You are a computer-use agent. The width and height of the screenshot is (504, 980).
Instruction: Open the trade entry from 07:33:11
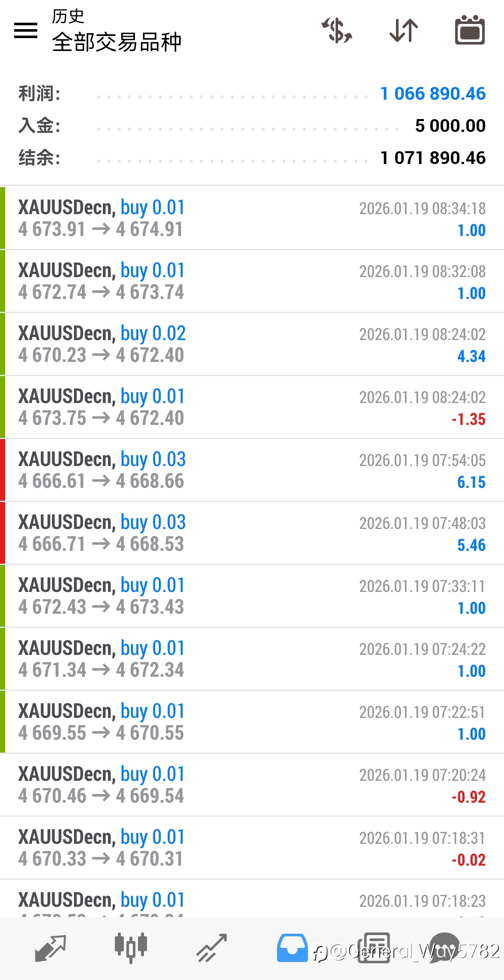click(252, 596)
